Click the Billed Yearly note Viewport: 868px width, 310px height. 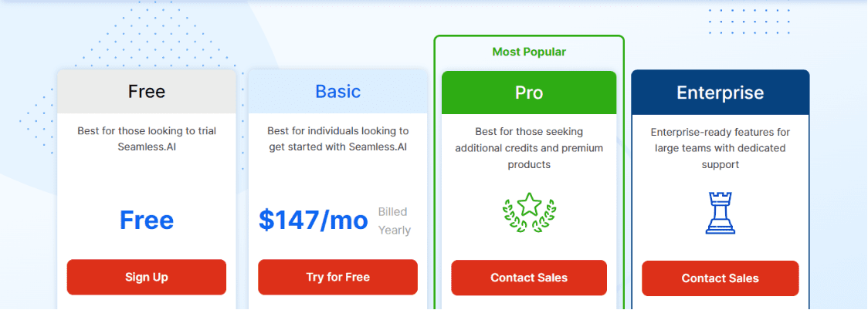[x=394, y=221]
